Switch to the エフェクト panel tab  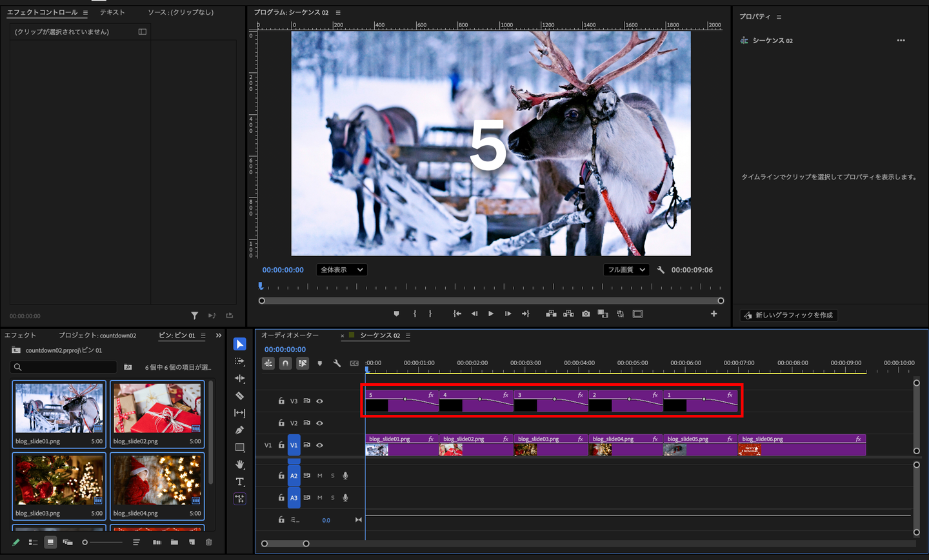click(x=21, y=335)
